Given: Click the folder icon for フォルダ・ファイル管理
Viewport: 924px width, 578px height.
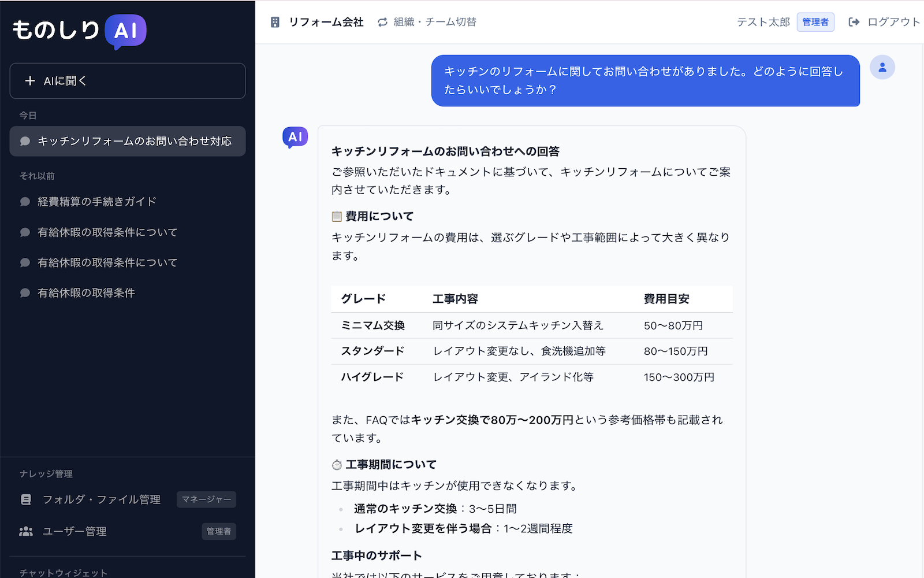Looking at the screenshot, I should point(26,499).
